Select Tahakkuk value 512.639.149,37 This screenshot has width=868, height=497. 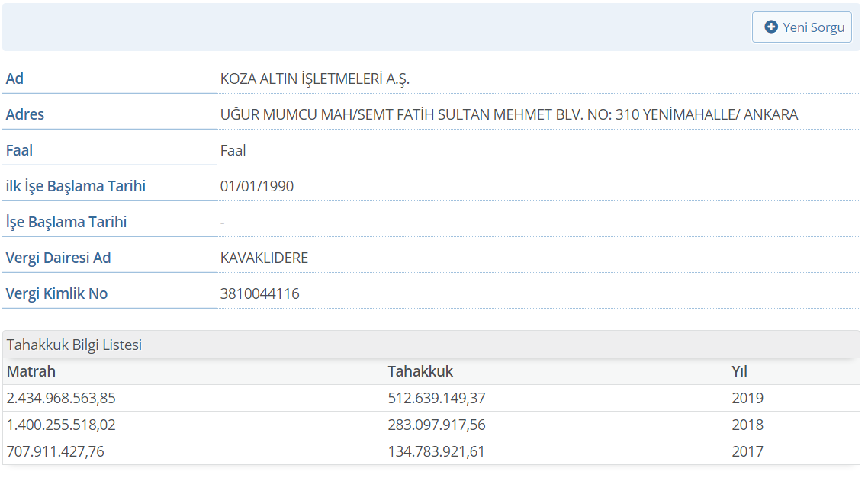coord(436,398)
